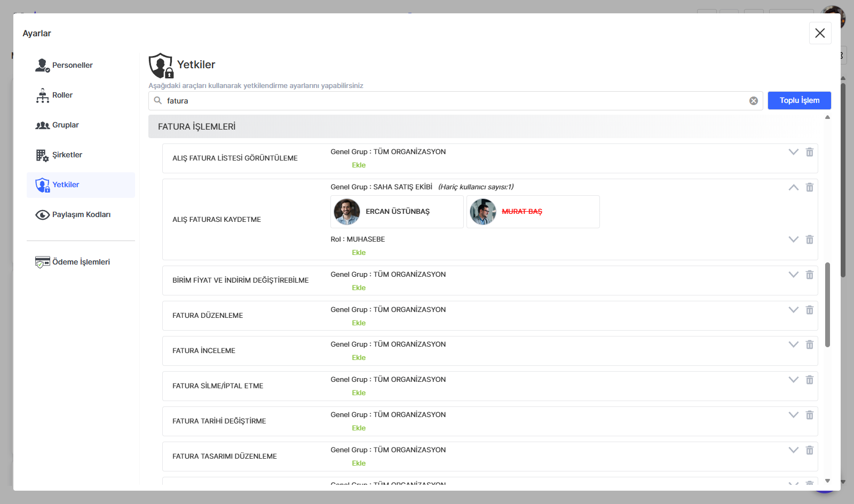
Task: Delete the ALIŞ FATURA LİSTESİ GÖRÜNTÜLEME permission entry
Action: click(809, 152)
